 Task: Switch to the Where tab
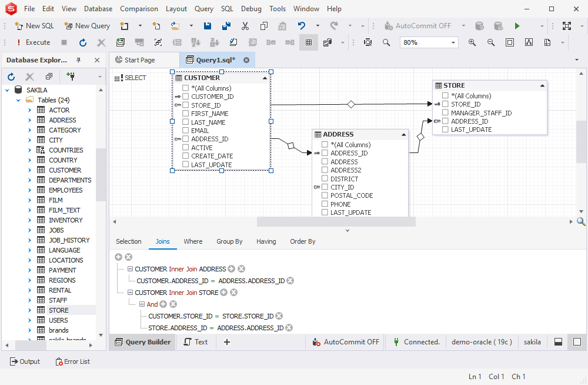tap(193, 241)
